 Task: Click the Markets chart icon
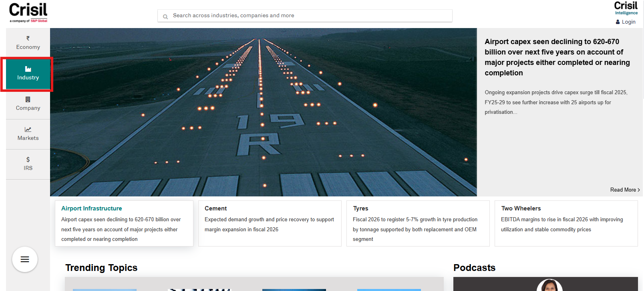pyautogui.click(x=28, y=129)
